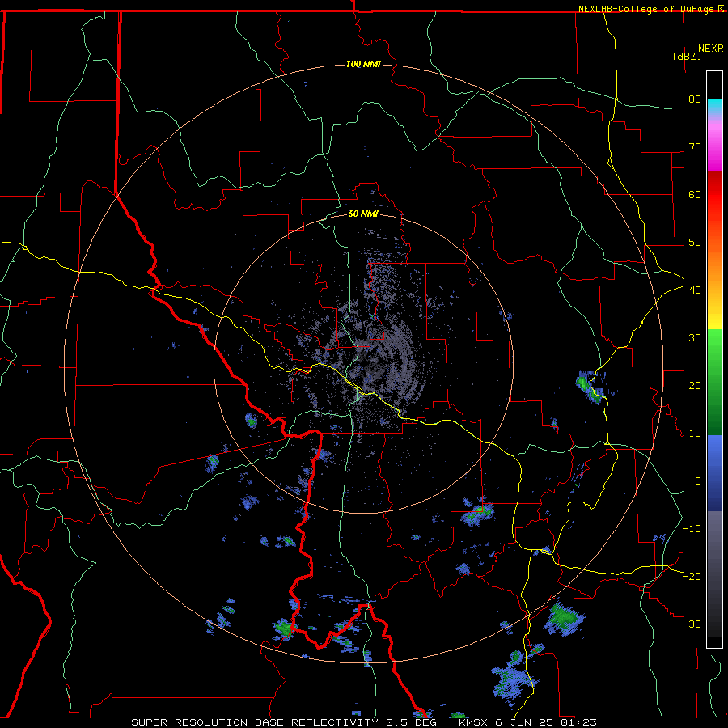728x728 pixels.
Task: Click the 50 value on dBZ scale
Action: click(x=695, y=243)
